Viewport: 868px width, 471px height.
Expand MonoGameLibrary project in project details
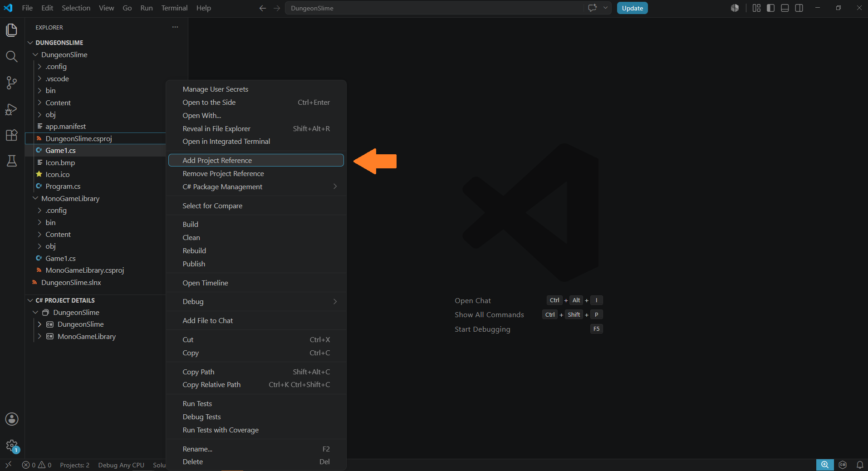pos(39,336)
